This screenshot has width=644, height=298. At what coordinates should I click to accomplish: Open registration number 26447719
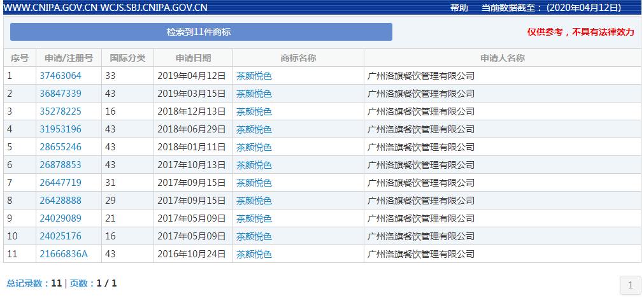pos(61,183)
